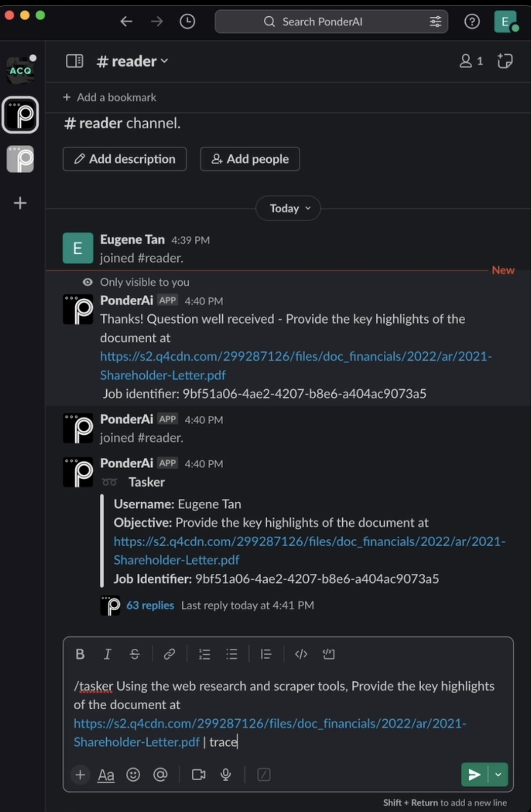This screenshot has width=531, height=812.
Task: Open the history clock icon
Action: coord(187,21)
